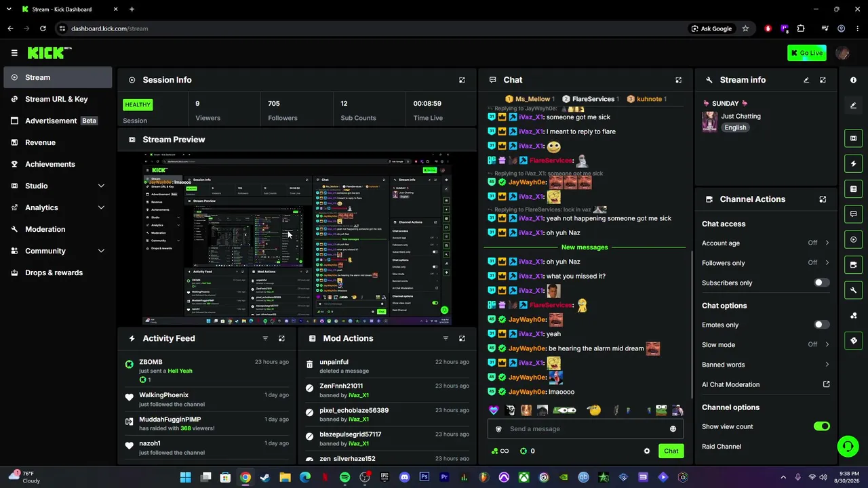Viewport: 868px width, 488px height.
Task: Select the purple heart emote above the message box
Action: point(494,410)
